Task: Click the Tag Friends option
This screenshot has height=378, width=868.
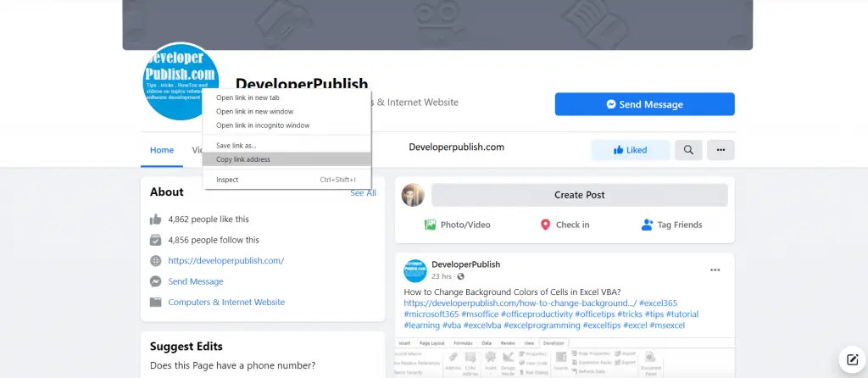Action: [x=671, y=225]
